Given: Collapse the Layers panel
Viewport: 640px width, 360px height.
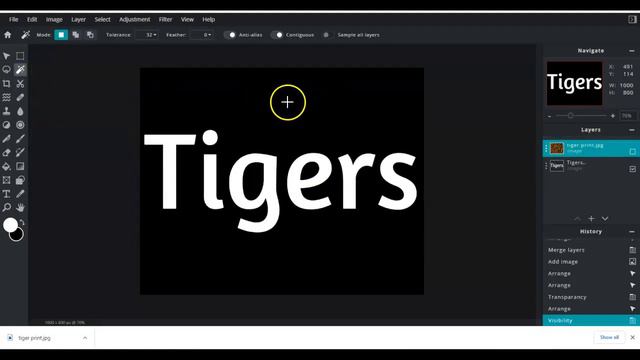Looking at the screenshot, I should pyautogui.click(x=632, y=130).
